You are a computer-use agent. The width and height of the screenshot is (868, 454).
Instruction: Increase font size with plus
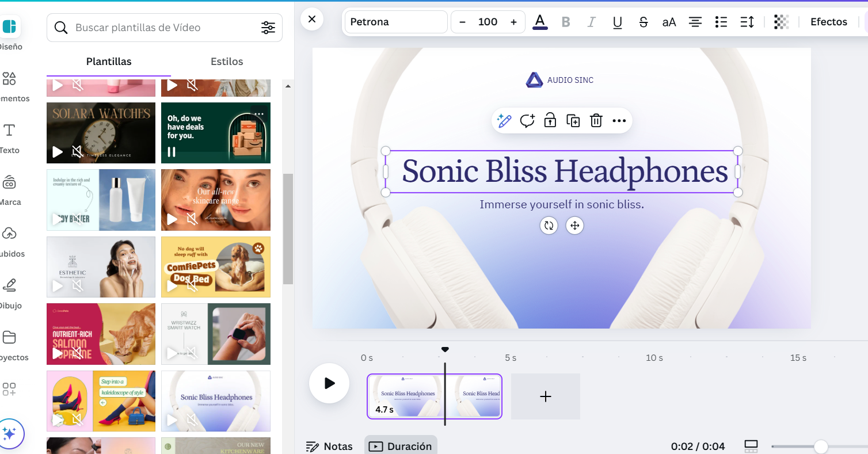[x=513, y=22]
